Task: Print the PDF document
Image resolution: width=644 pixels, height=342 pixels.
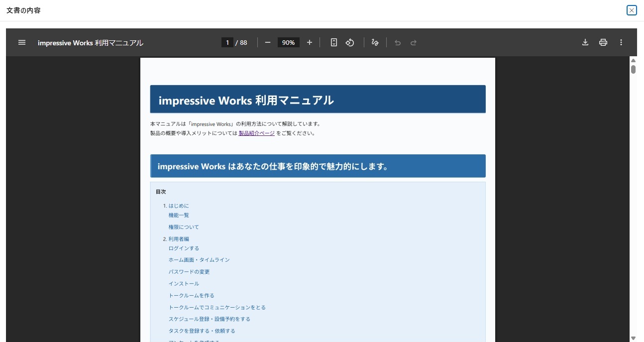Action: (x=603, y=42)
